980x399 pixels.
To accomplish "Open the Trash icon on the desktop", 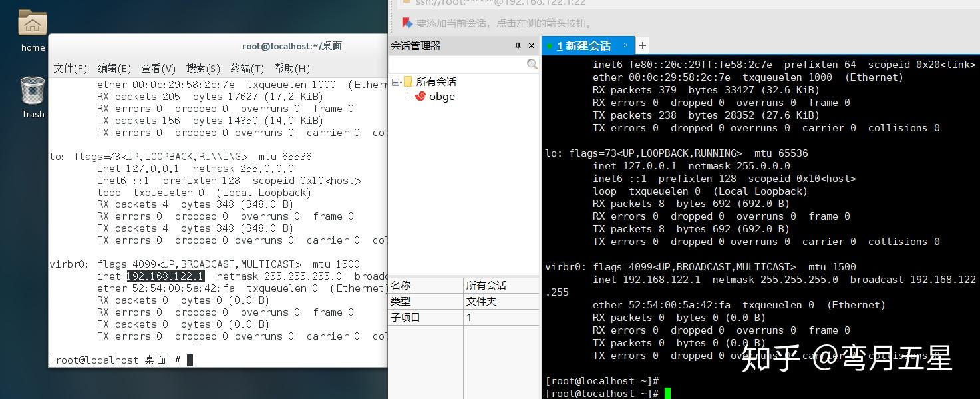I will (31, 91).
